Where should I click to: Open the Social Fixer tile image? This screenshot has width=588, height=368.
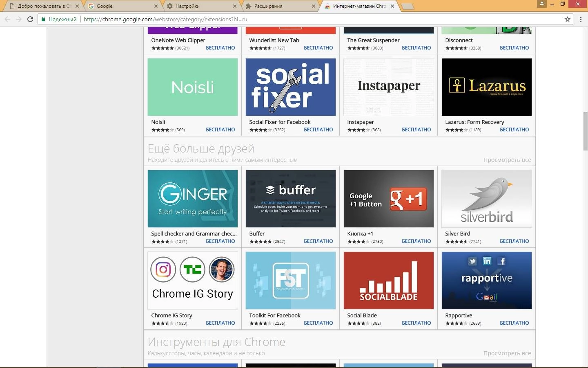[291, 87]
